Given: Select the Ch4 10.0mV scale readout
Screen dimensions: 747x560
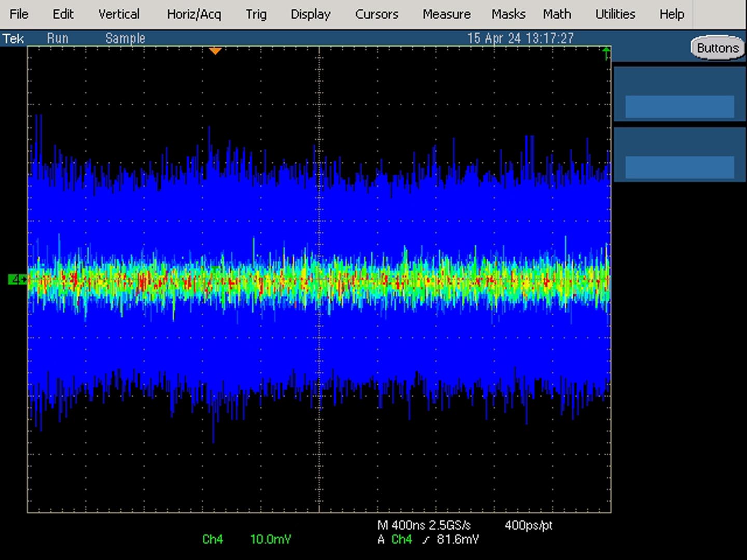Looking at the screenshot, I should click(x=247, y=539).
